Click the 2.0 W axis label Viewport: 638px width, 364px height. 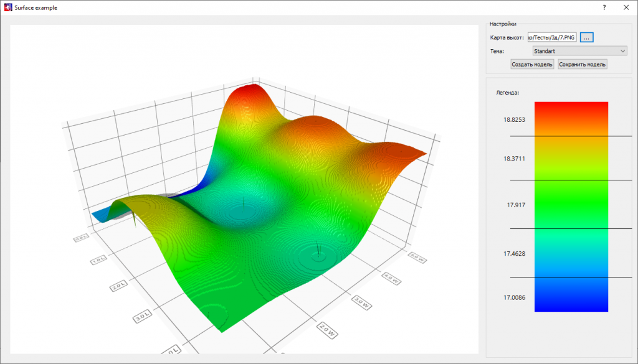pyautogui.click(x=328, y=330)
